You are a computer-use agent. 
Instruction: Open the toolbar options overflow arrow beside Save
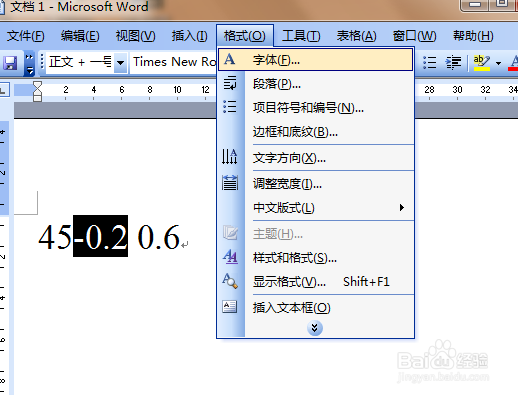click(x=30, y=63)
